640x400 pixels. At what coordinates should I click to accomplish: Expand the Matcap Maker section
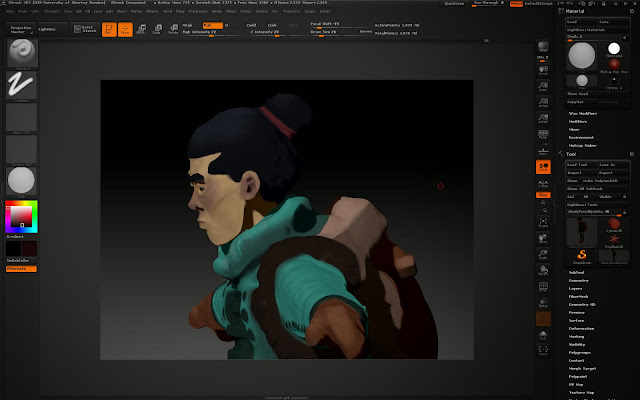point(583,145)
